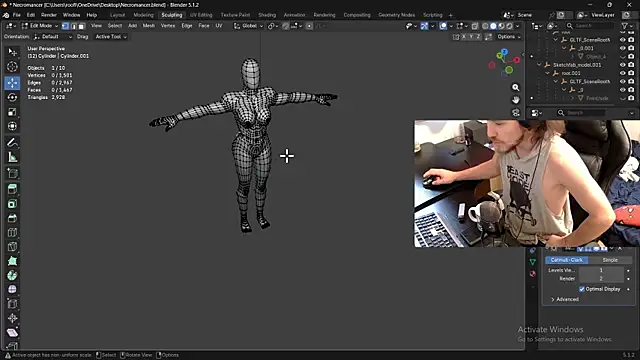
Task: Select the Smooth tool
Action: (12, 289)
